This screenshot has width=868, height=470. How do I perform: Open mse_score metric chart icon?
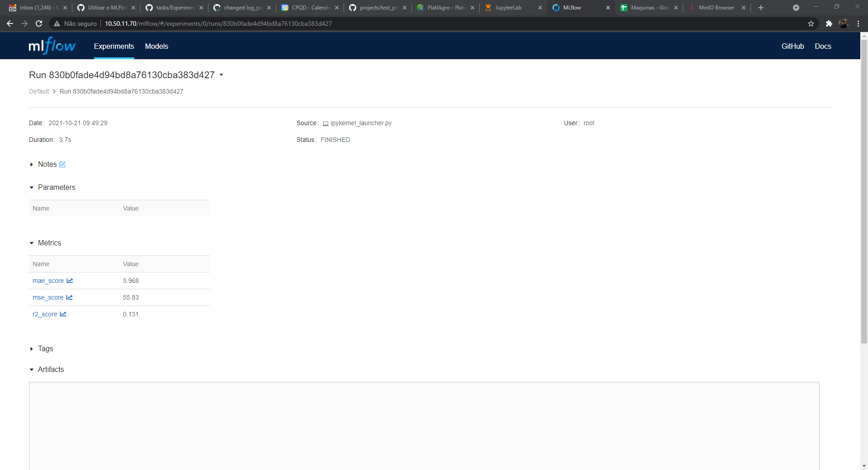pos(69,297)
